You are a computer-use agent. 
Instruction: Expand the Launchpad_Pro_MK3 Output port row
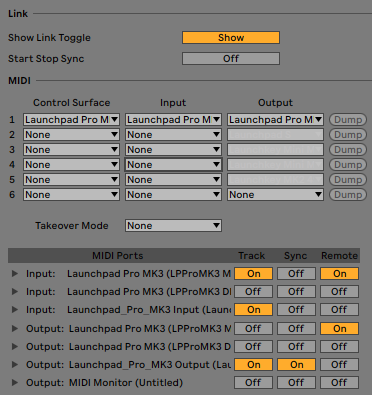pos(15,365)
